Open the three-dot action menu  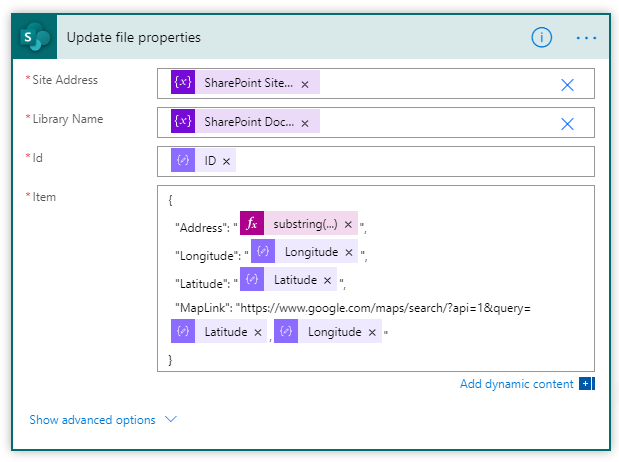(x=586, y=38)
